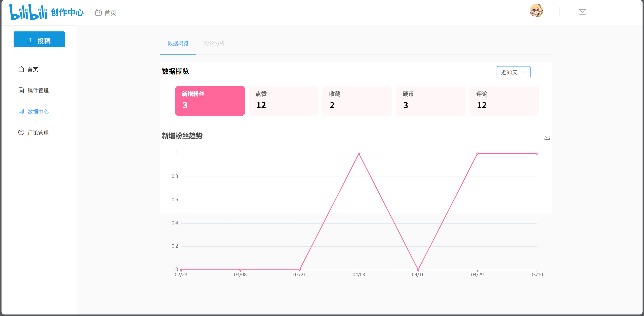Click the user avatar picture
The width and height of the screenshot is (644, 316).
point(536,11)
